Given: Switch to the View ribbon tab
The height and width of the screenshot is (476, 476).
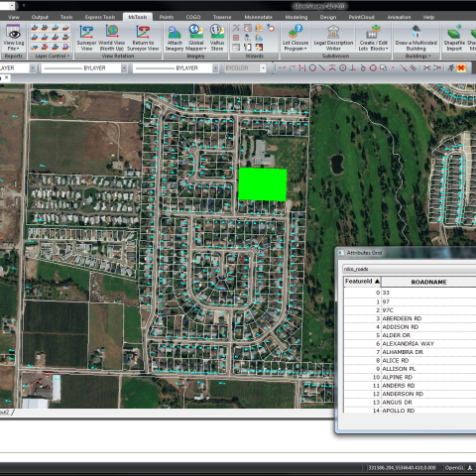Looking at the screenshot, I should click(x=14, y=17).
